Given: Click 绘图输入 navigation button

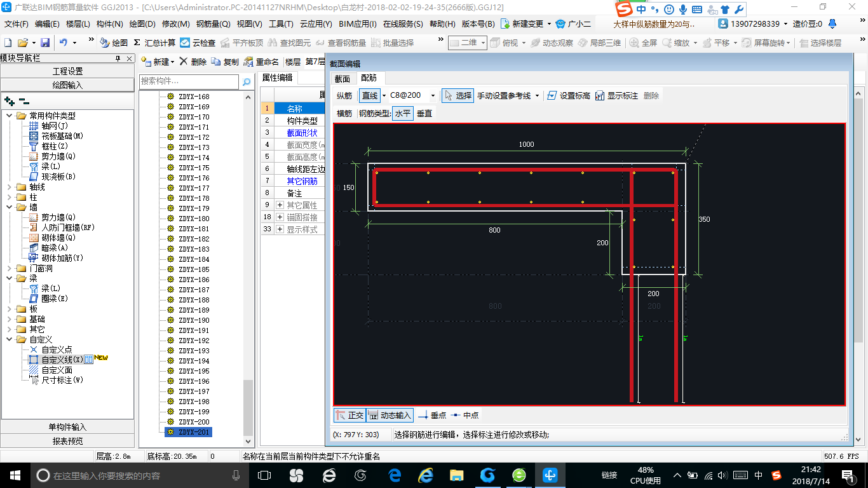Looking at the screenshot, I should (x=67, y=85).
